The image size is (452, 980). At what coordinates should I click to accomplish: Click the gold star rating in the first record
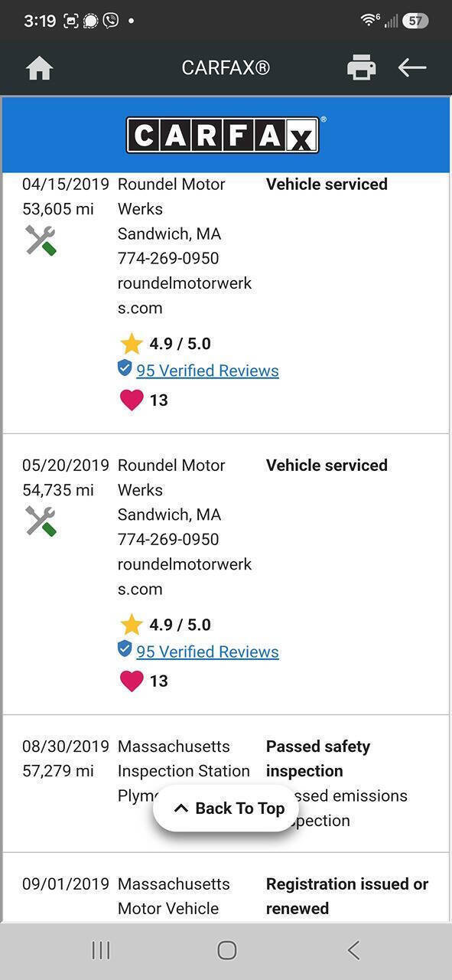[132, 344]
